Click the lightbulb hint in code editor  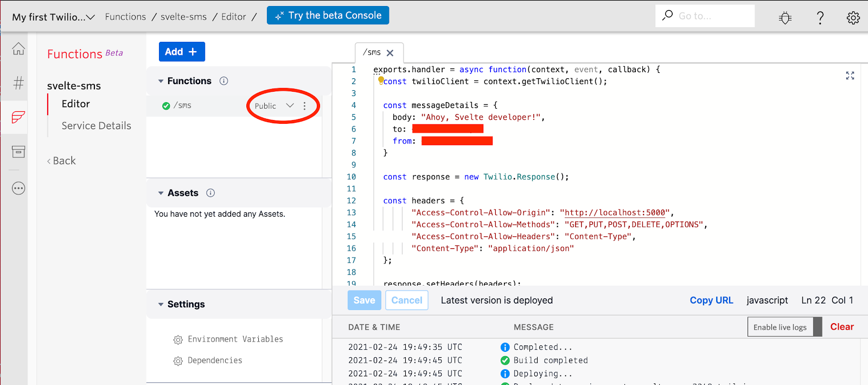click(x=381, y=80)
